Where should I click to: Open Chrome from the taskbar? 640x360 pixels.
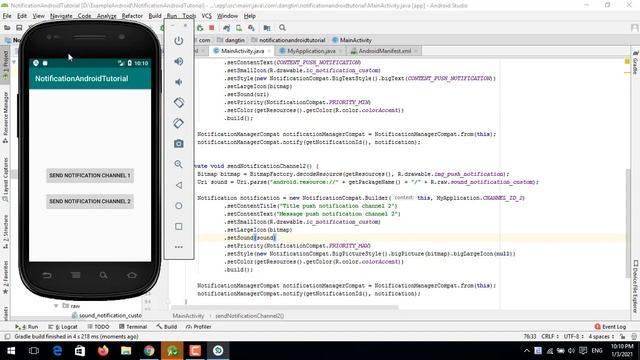pos(149,351)
